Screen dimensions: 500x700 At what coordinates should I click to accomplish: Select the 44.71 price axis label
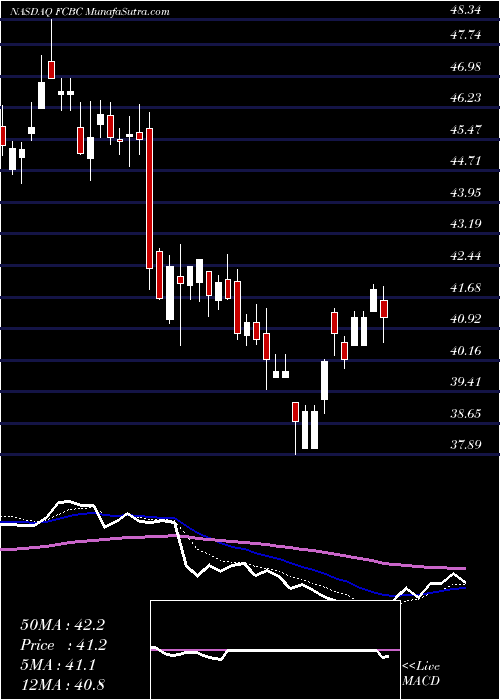465,161
